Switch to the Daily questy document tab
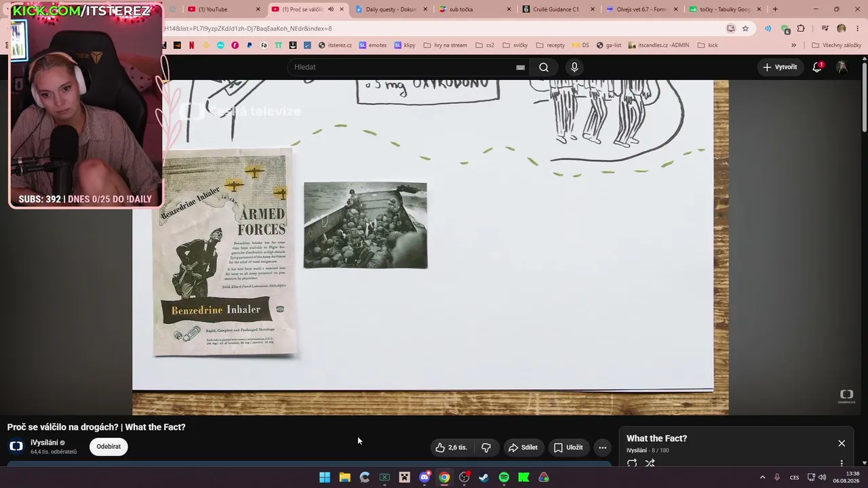 391,9
